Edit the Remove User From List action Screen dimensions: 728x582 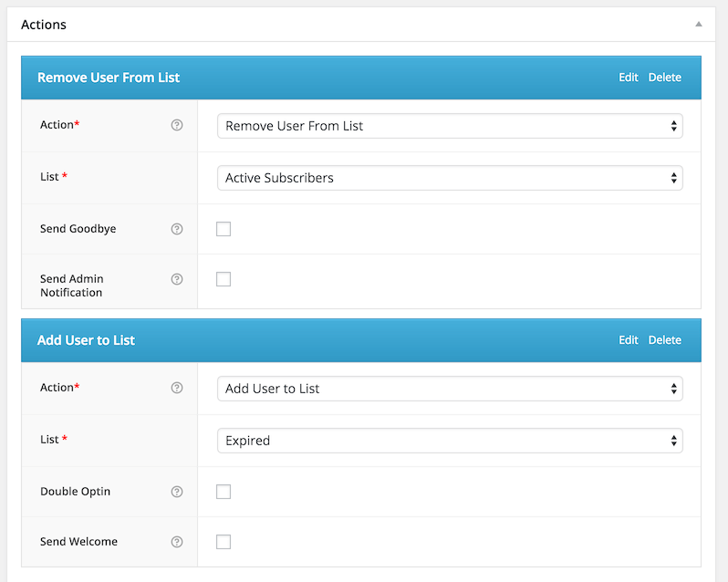tap(629, 78)
